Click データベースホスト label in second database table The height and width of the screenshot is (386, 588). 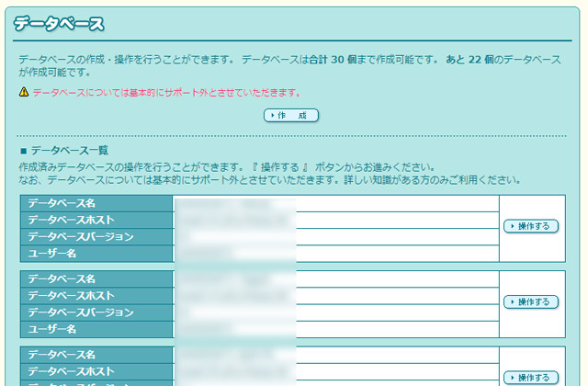click(71, 295)
